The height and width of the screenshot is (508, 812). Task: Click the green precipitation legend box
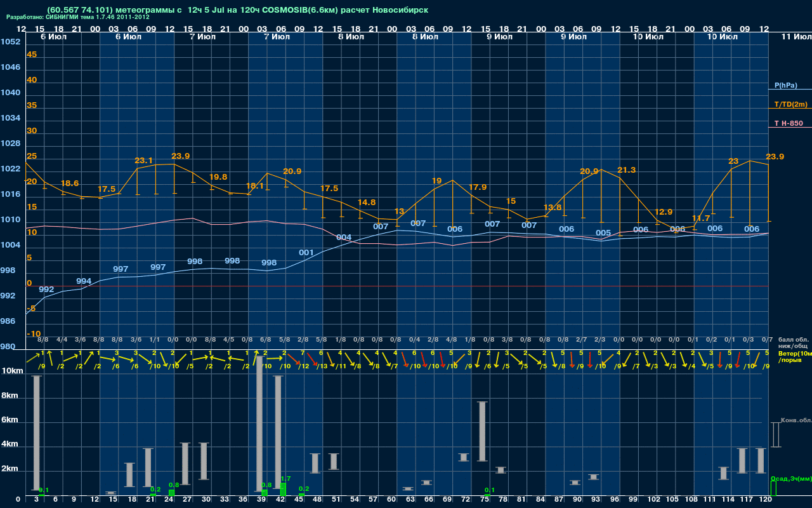click(x=773, y=488)
